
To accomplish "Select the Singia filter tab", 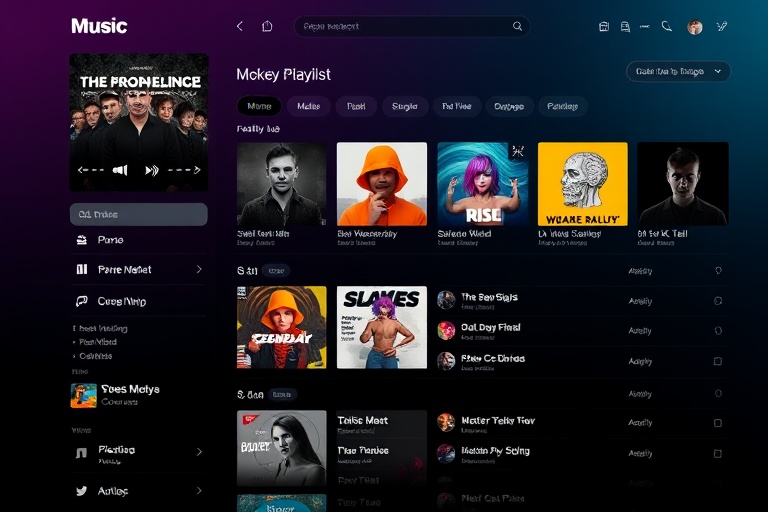I will (404, 106).
